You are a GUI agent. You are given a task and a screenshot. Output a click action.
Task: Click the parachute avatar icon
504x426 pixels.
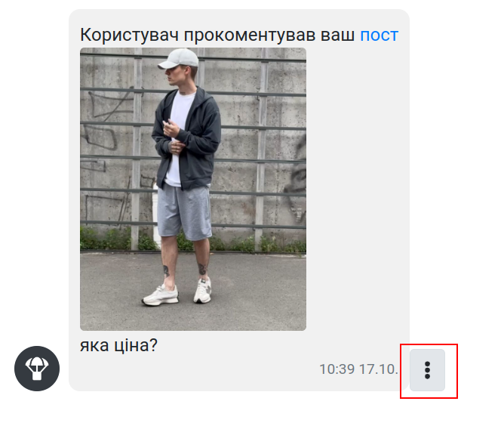[37, 369]
